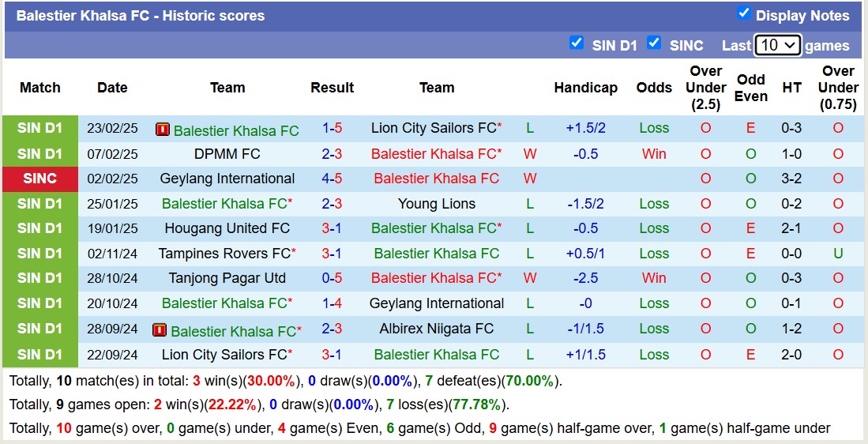Click the 4-5 result against Geylang International

tap(332, 179)
